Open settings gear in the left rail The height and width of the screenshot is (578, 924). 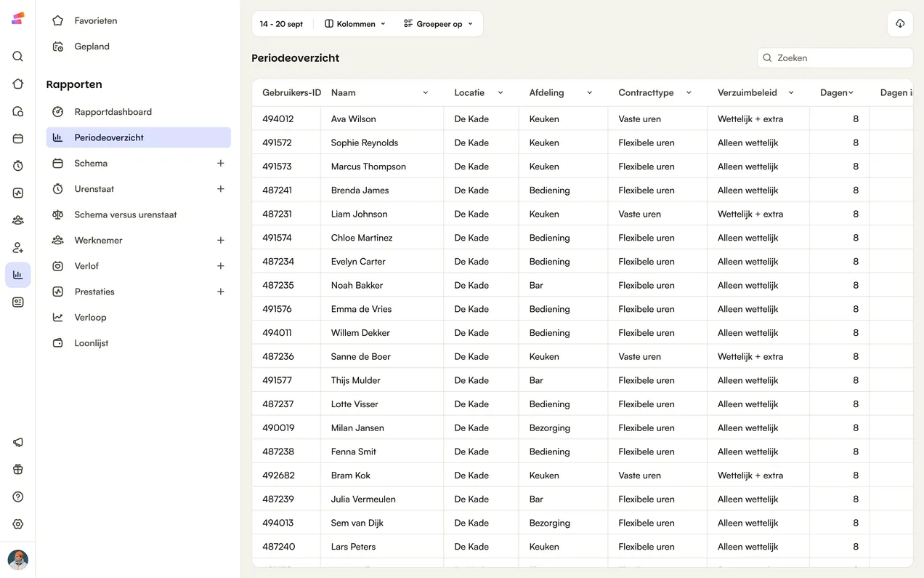(x=18, y=524)
